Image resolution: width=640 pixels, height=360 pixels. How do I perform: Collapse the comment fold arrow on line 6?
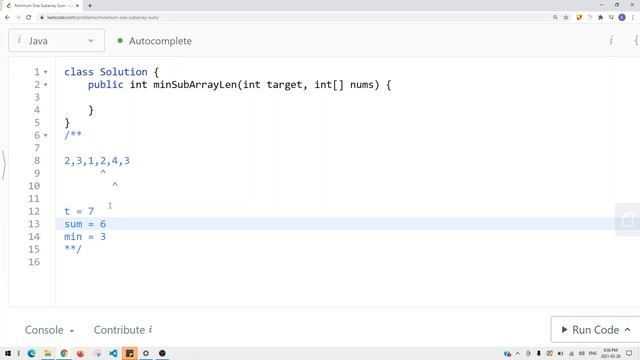46,136
